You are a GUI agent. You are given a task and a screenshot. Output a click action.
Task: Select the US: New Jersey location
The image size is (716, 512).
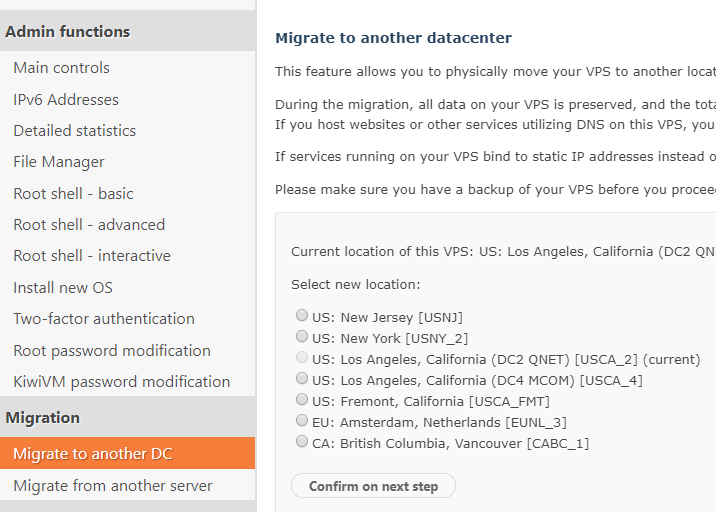(302, 316)
